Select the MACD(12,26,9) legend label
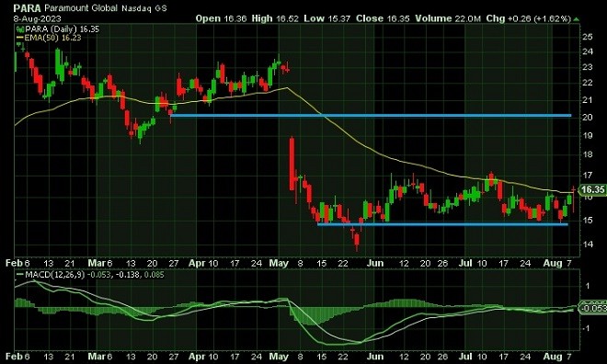This screenshot has width=607, height=364. pyautogui.click(x=54, y=275)
